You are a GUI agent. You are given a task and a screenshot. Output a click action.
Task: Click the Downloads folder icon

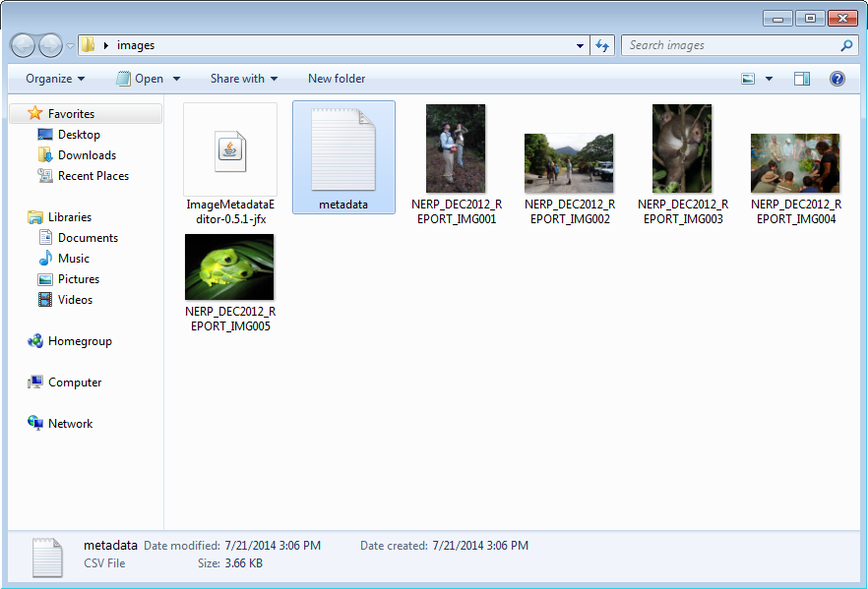45,154
